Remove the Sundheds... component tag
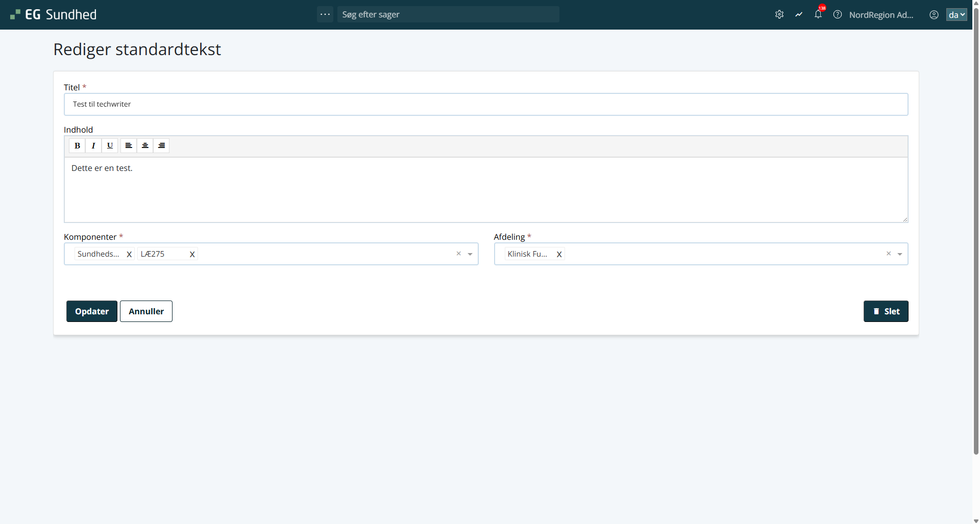The height and width of the screenshot is (524, 980). [x=129, y=254]
